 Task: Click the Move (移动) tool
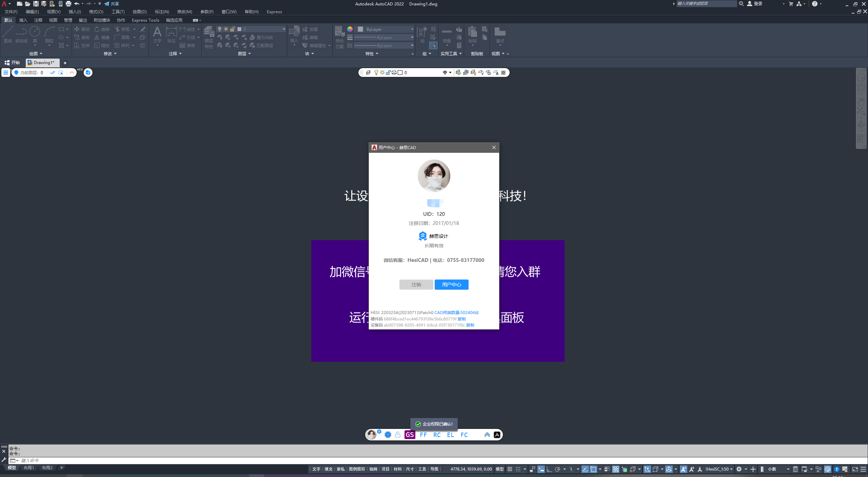coord(82,29)
